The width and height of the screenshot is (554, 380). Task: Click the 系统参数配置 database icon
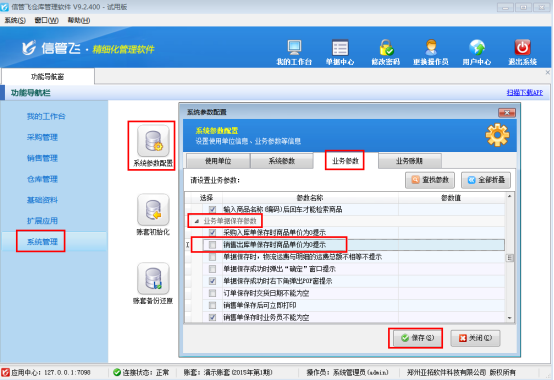pyautogui.click(x=153, y=141)
